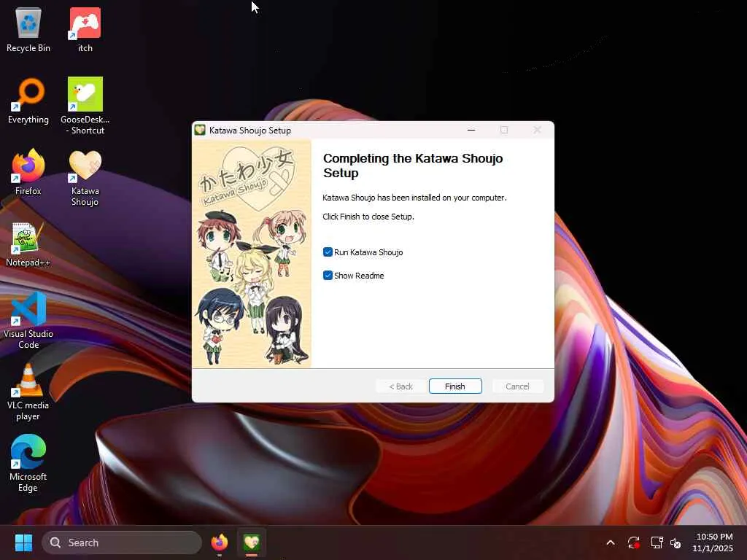Click the 'Completing the Katawa Shoujo Setup' heading
The image size is (747, 560).
(x=413, y=166)
